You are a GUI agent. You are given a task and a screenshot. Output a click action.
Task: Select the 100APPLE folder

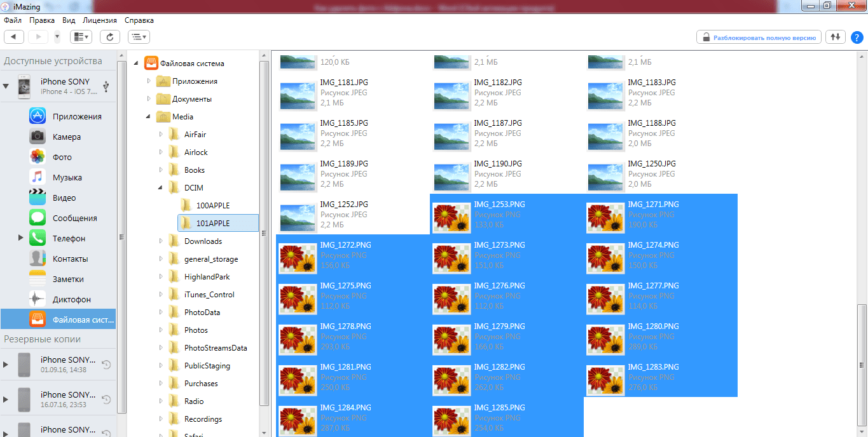(x=212, y=206)
